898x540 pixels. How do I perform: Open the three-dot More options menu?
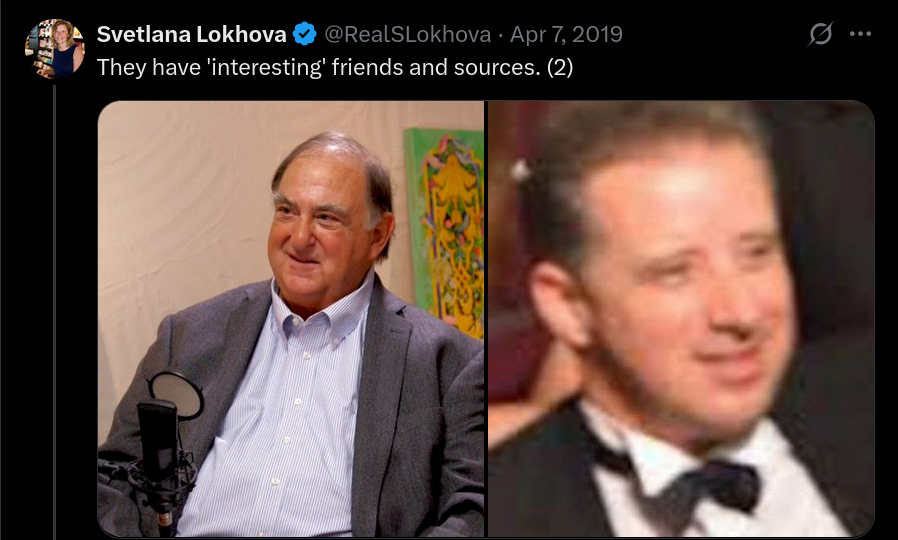point(860,34)
